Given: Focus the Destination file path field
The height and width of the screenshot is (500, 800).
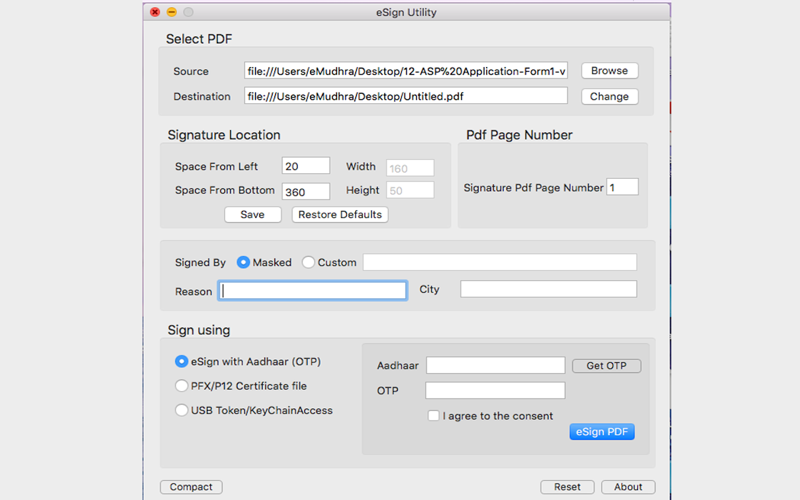Looking at the screenshot, I should (x=406, y=96).
